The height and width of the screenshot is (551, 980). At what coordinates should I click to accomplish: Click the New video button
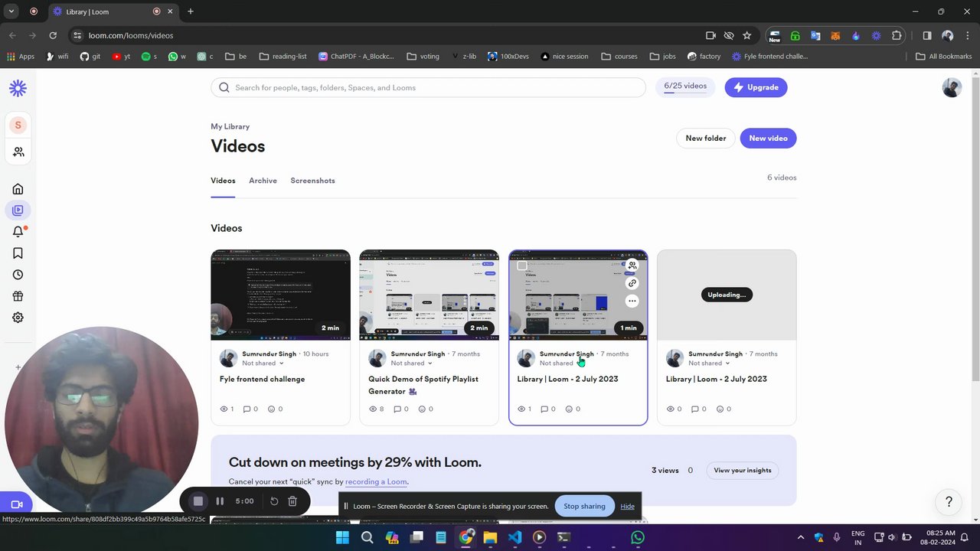pos(768,139)
